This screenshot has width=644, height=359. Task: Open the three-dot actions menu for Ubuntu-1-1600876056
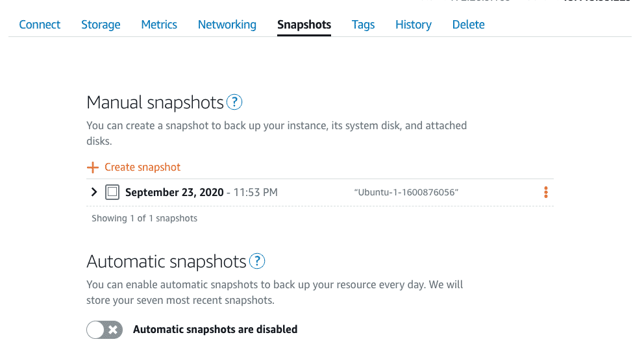(x=546, y=192)
